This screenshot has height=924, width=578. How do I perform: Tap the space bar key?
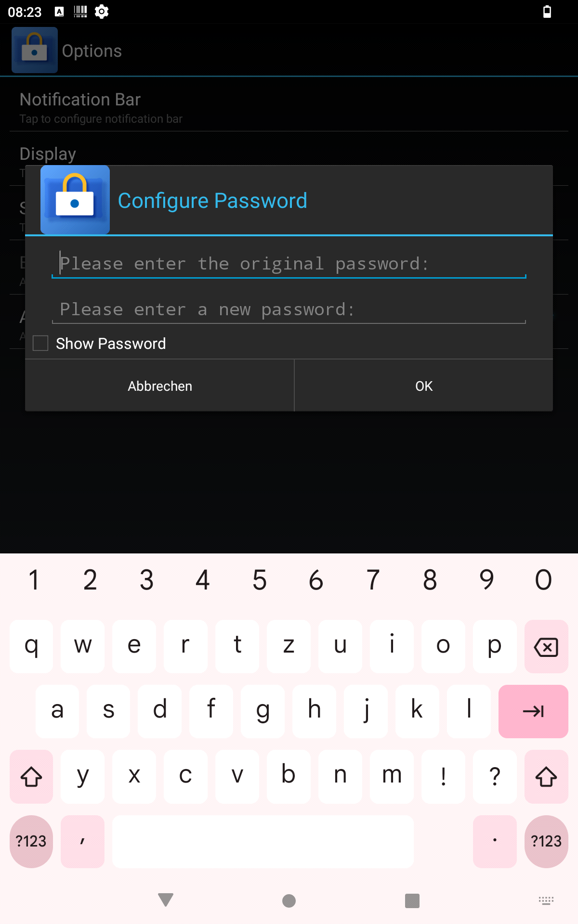(263, 841)
